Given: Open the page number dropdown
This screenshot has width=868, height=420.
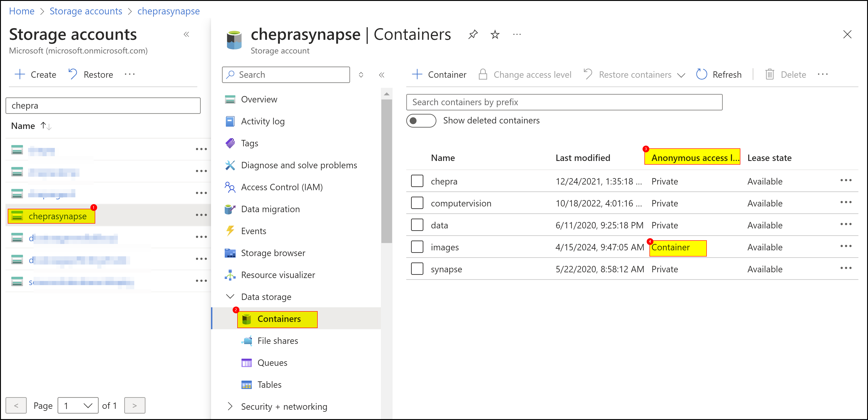Looking at the screenshot, I should click(x=78, y=406).
